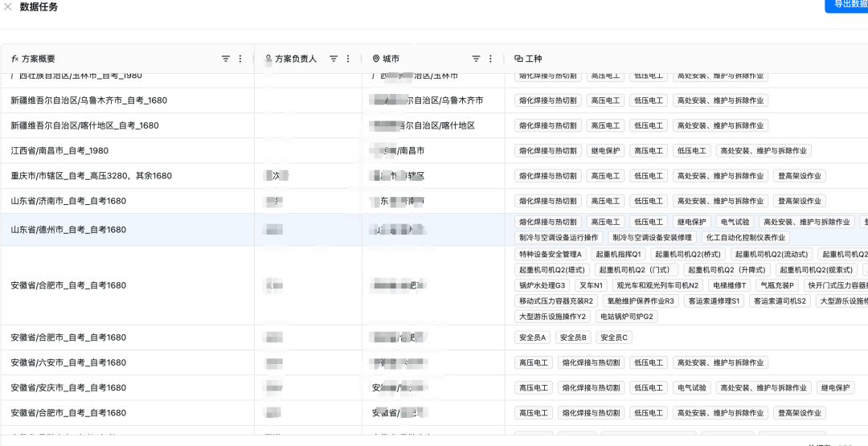Click 登高架设作业 tag in 济南市 row
Viewport: 868px width, 446px height.
pos(800,201)
